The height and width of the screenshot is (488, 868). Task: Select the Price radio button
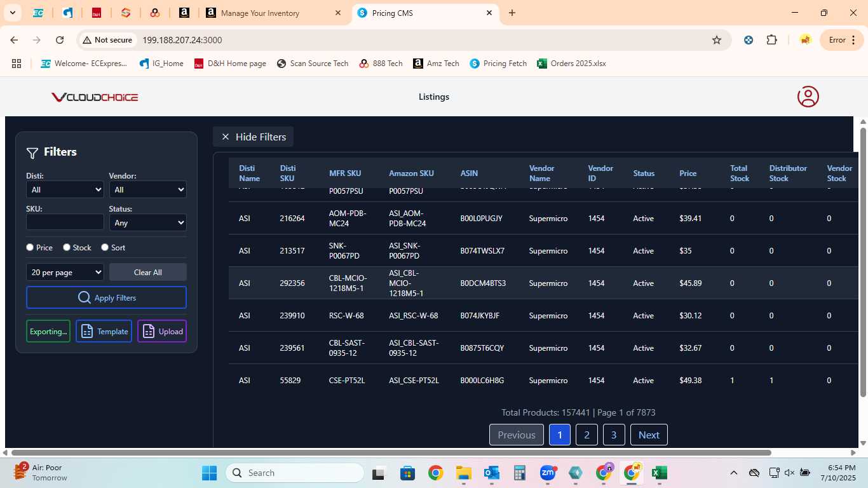(x=30, y=247)
